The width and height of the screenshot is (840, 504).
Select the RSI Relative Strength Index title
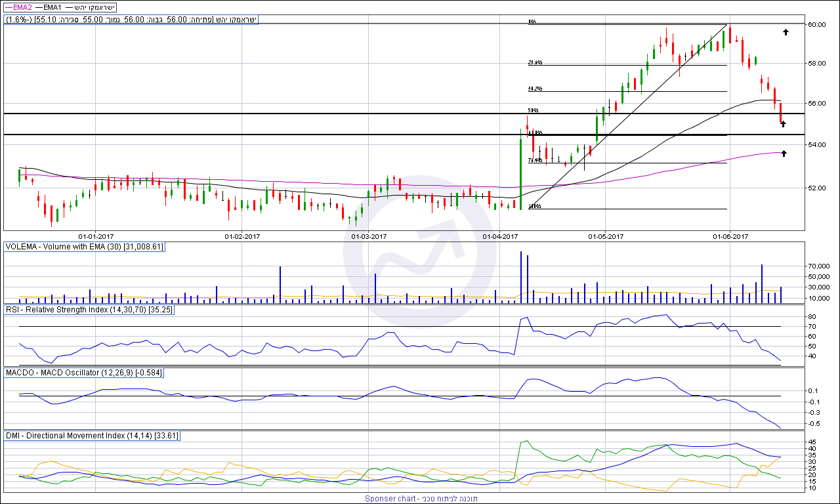[x=89, y=309]
